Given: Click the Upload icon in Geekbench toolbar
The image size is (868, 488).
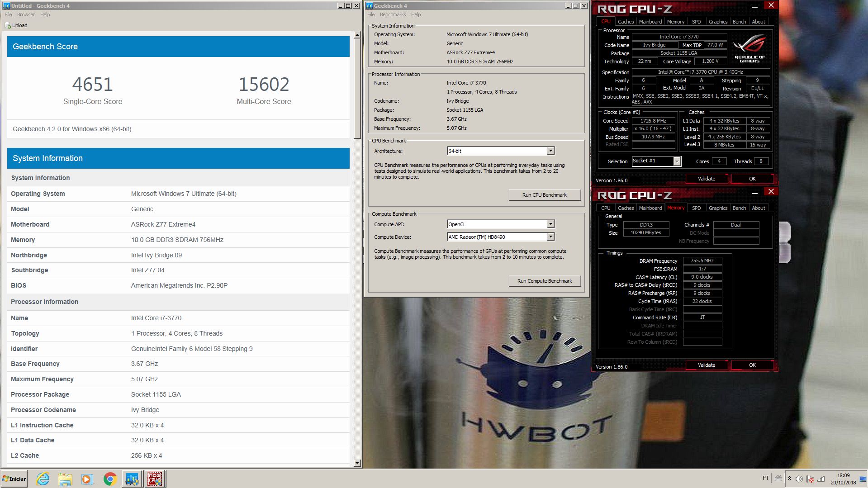Looking at the screenshot, I should click(x=8, y=25).
